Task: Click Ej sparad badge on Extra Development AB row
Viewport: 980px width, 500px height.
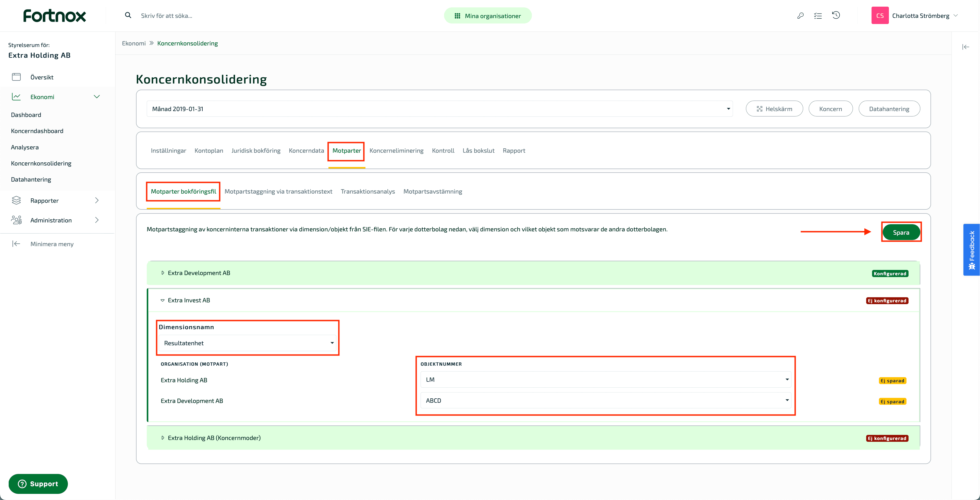Action: click(892, 401)
